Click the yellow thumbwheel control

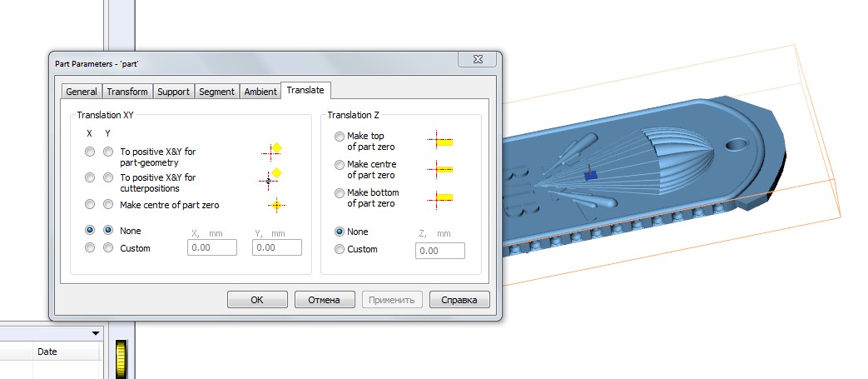(x=124, y=359)
